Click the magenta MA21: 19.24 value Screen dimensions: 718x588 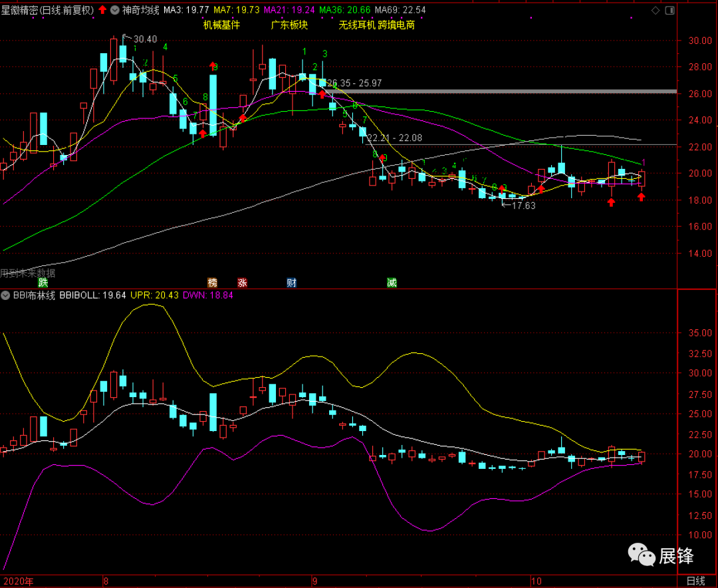[x=289, y=10]
